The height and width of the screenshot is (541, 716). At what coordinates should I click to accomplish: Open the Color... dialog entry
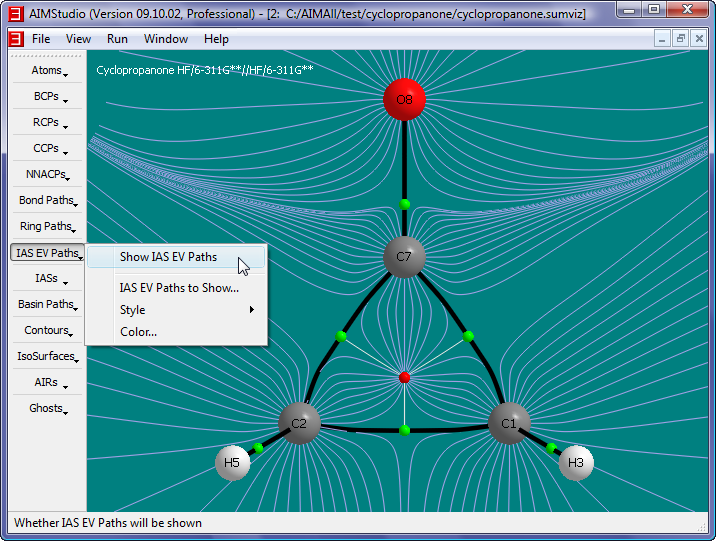[x=138, y=332]
